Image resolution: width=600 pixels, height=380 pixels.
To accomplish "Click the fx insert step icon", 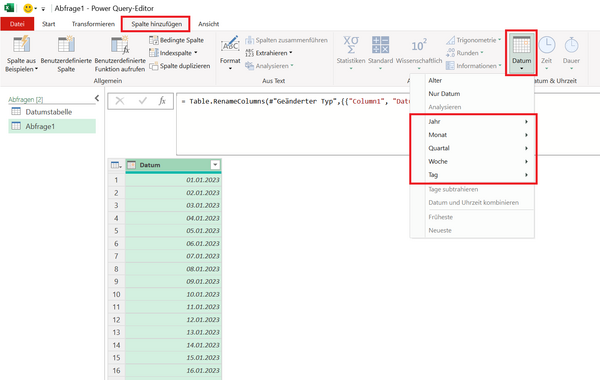I will point(162,101).
